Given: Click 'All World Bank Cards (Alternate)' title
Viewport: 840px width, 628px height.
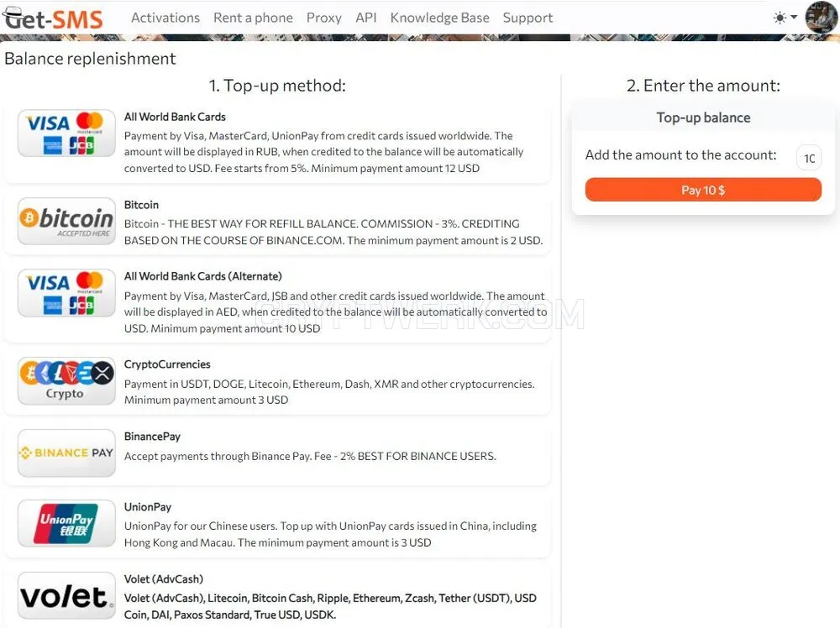Looking at the screenshot, I should pos(203,276).
